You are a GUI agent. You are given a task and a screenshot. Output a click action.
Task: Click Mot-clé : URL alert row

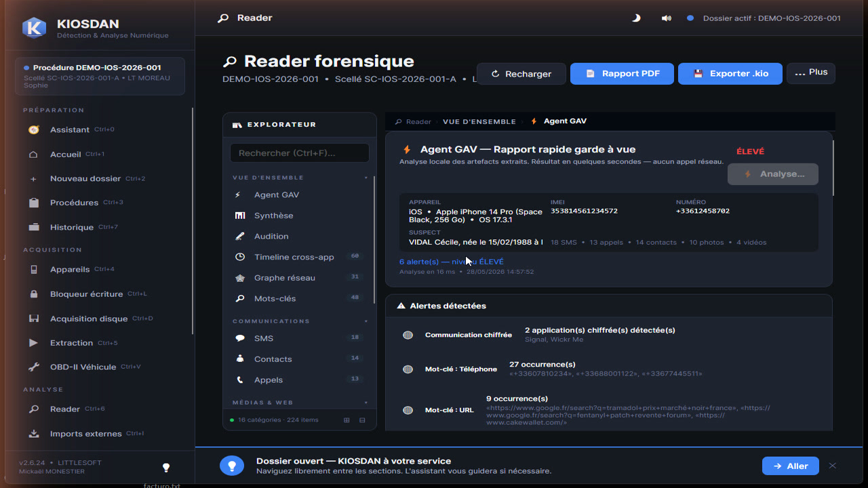608,410
